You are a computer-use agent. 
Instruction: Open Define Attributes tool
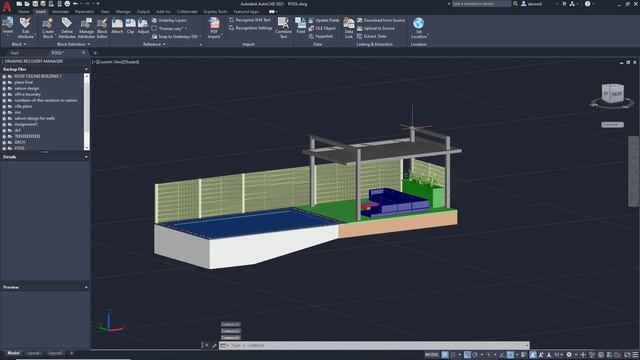tap(67, 28)
